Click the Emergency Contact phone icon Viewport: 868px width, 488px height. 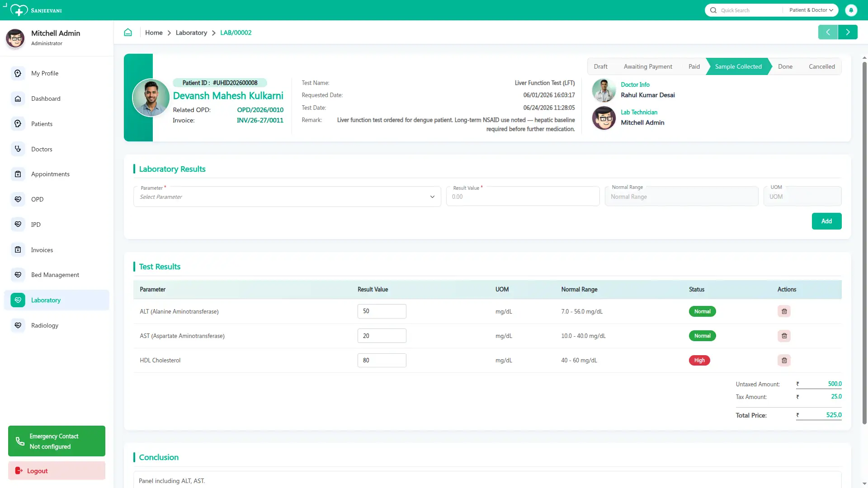[x=20, y=441]
